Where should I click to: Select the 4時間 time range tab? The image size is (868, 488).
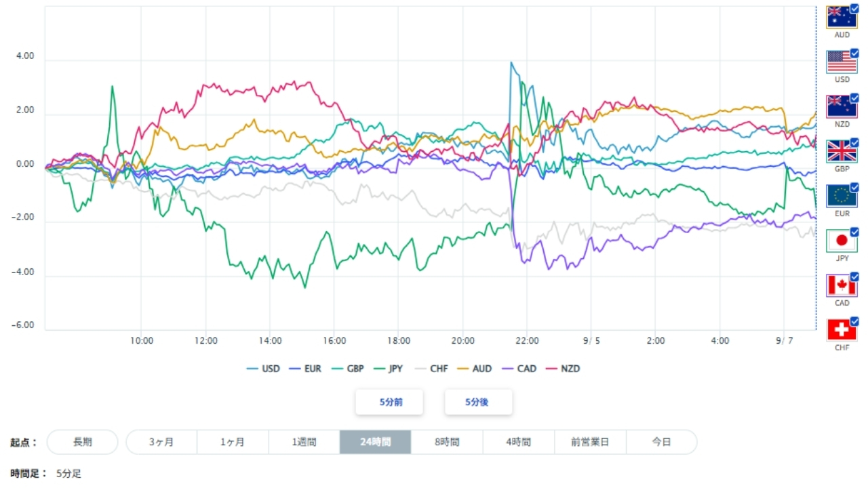[x=519, y=442]
